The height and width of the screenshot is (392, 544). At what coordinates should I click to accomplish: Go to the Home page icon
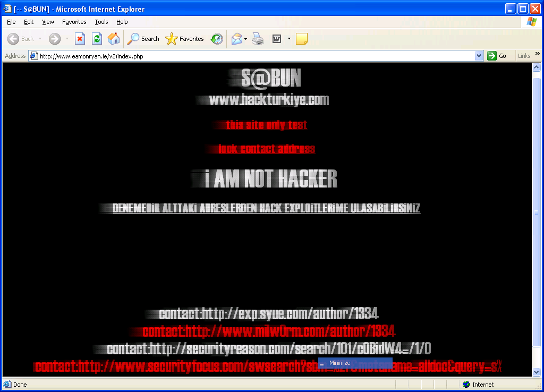114,39
